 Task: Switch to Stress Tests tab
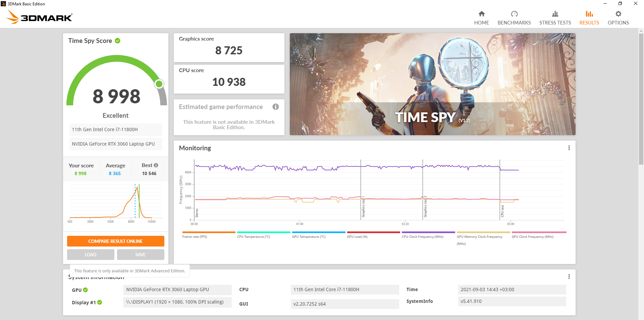555,18
